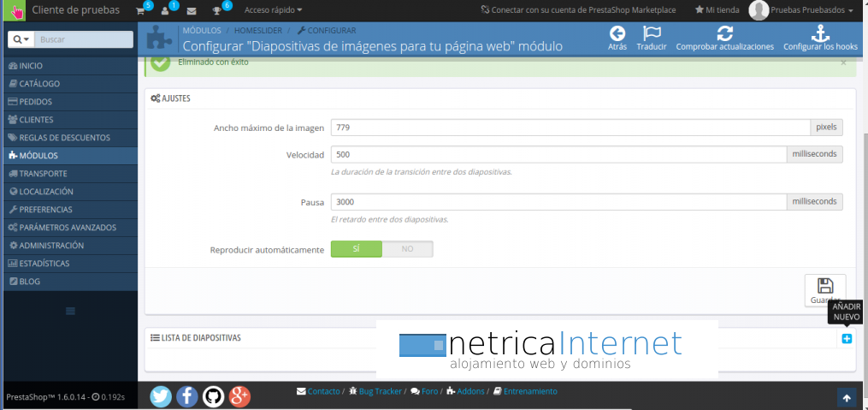868x410 pixels.
Task: Click the Atrás back arrow icon
Action: [x=617, y=33]
